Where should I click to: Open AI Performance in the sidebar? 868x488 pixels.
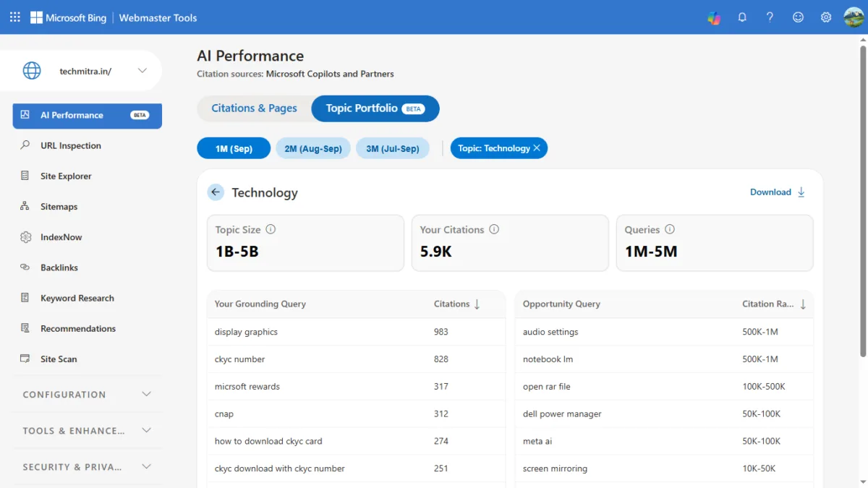coord(87,116)
